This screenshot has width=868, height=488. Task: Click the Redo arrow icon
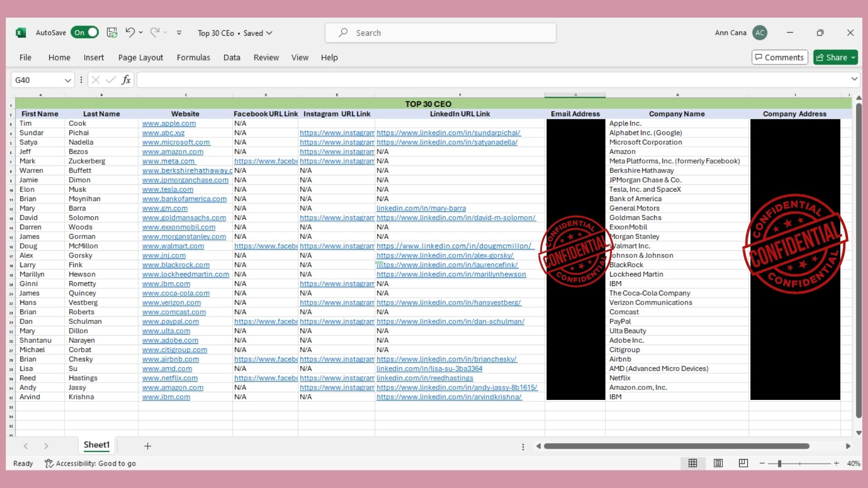pos(155,33)
